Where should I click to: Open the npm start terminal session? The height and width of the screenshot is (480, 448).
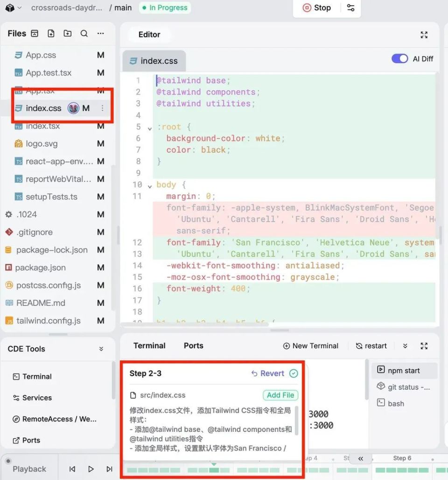[x=404, y=370]
